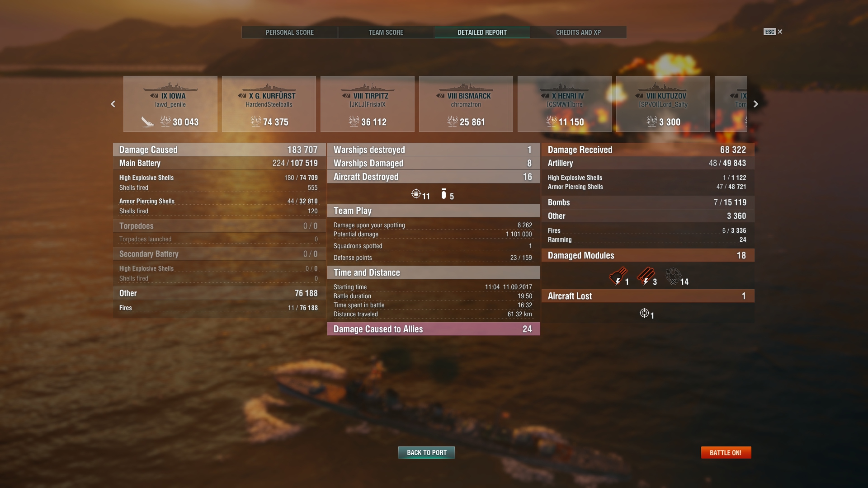
Task: Click the sunk ship icon on Iowa card
Action: click(x=148, y=122)
